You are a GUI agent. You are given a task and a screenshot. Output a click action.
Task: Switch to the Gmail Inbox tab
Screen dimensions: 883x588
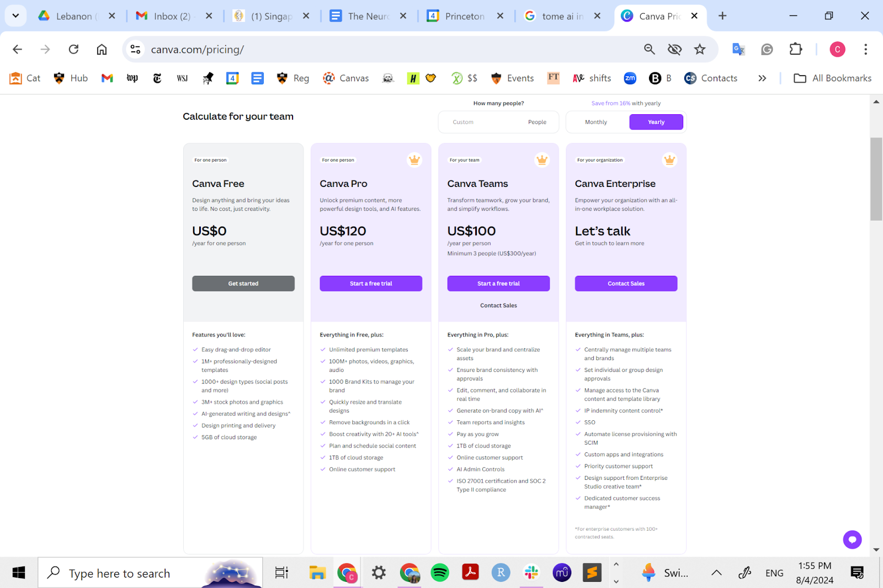coord(166,16)
